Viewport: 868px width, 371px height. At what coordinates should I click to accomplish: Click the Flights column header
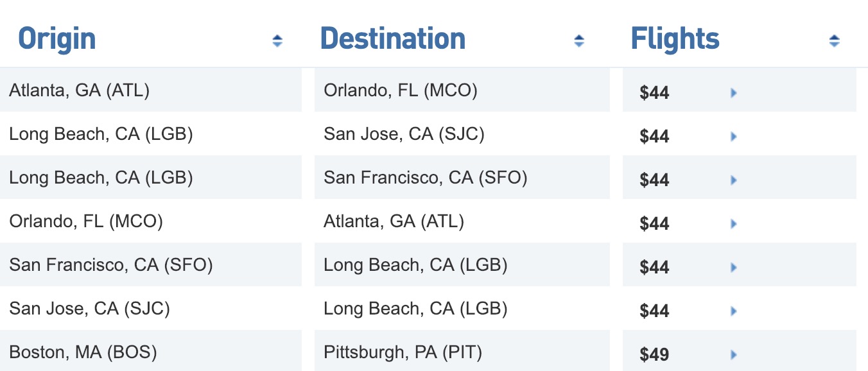(x=675, y=39)
